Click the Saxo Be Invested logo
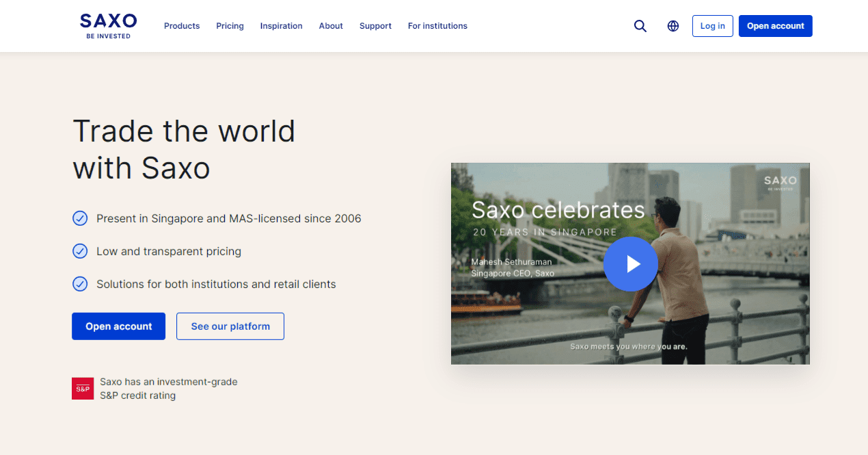This screenshot has width=868, height=455. pos(108,26)
